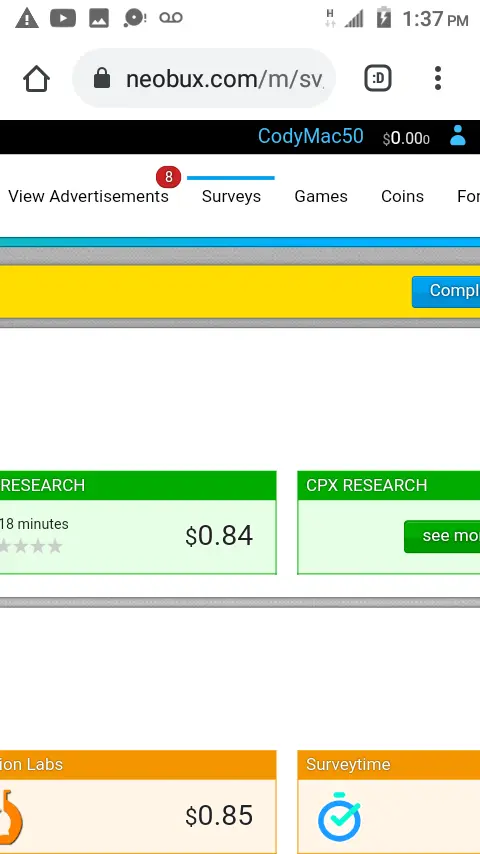Tap the warning triangle status icon
This screenshot has width=480, height=854.
pyautogui.click(x=27, y=19)
